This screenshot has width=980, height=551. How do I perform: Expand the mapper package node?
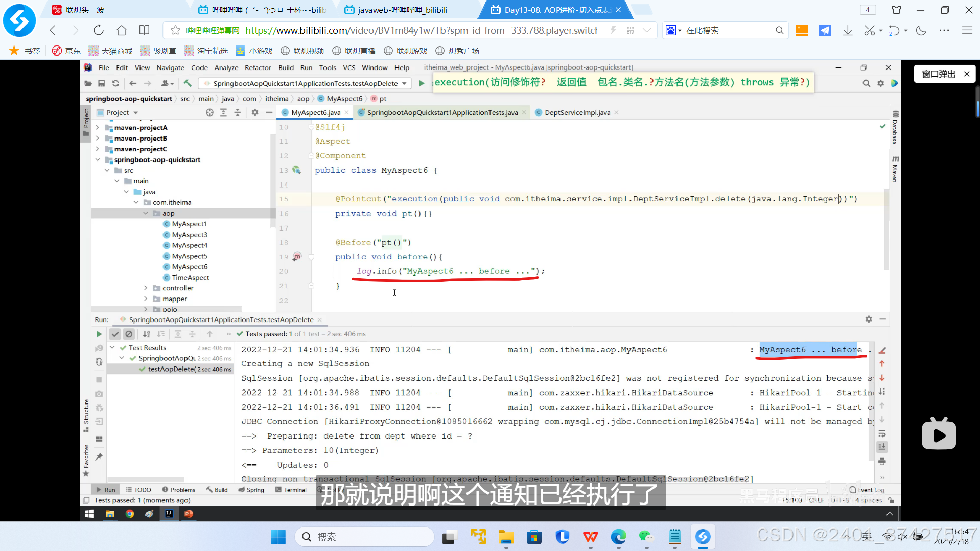tap(146, 299)
